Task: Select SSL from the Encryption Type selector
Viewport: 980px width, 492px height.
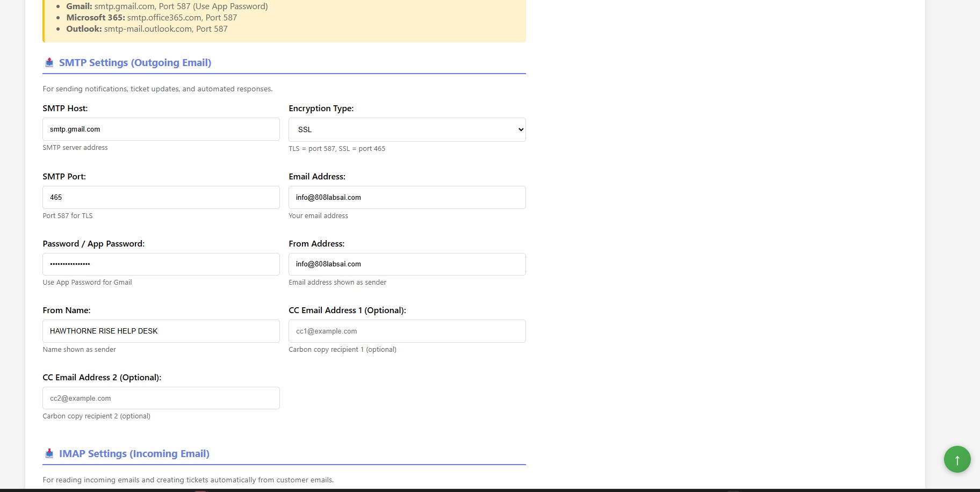Action: click(407, 129)
